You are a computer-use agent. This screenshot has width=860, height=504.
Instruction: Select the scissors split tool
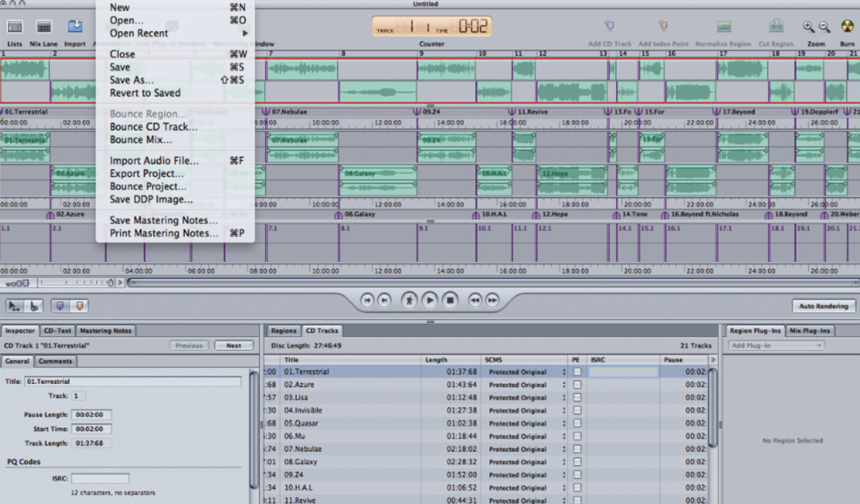[33, 306]
